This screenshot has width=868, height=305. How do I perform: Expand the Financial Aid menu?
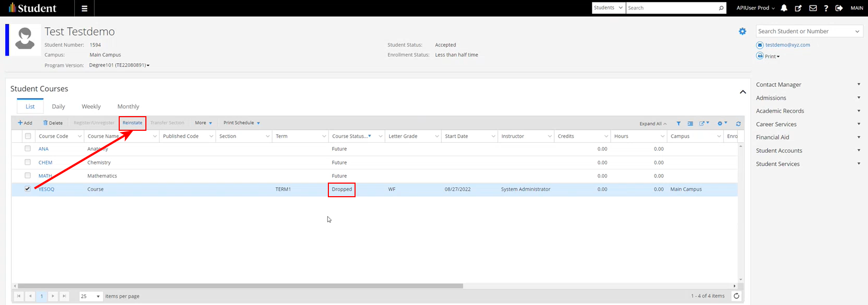tap(808, 137)
